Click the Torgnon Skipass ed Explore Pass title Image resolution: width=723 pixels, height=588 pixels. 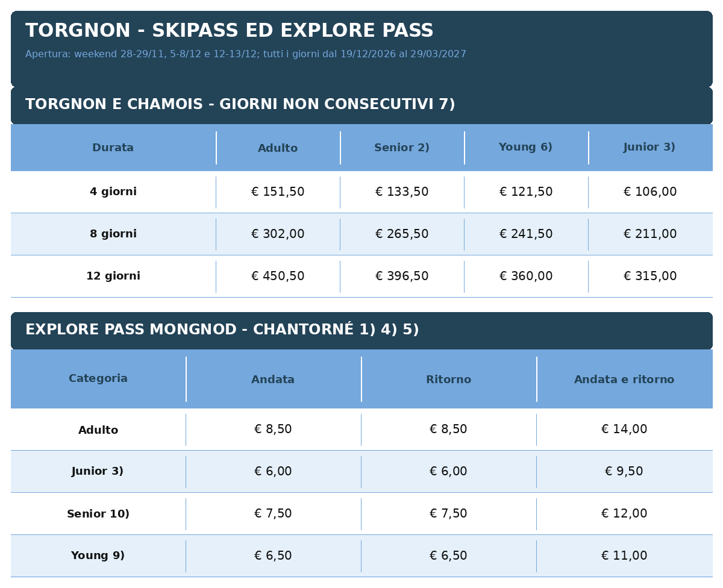pyautogui.click(x=229, y=31)
